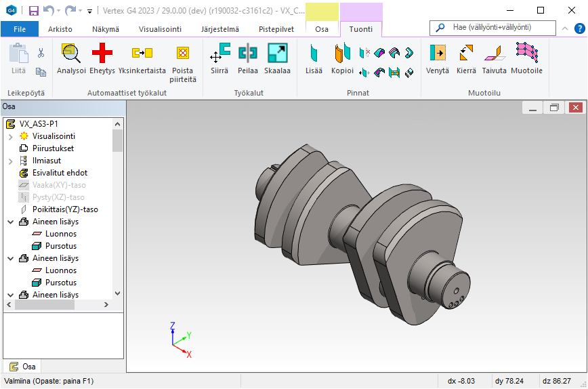
Task: Open the Quick Access toolbar dropdown
Action: [x=89, y=11]
